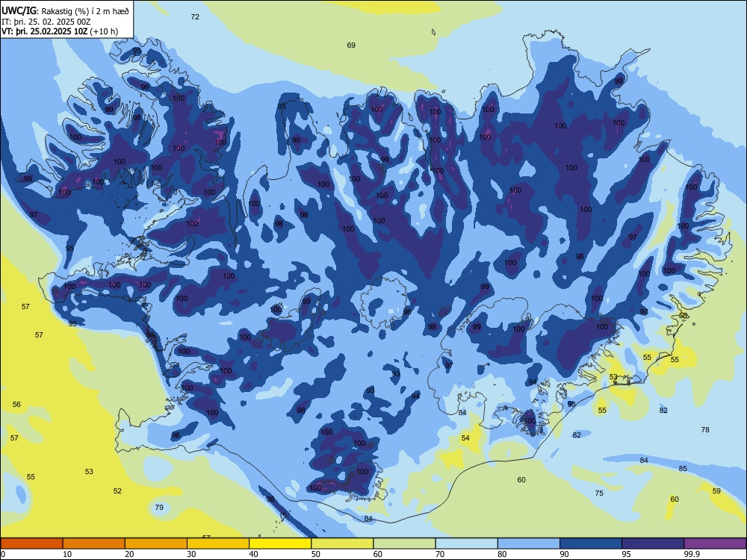The width and height of the screenshot is (747, 560).
Task: Click the 10–20 orange legend swatch
Action: point(94,544)
